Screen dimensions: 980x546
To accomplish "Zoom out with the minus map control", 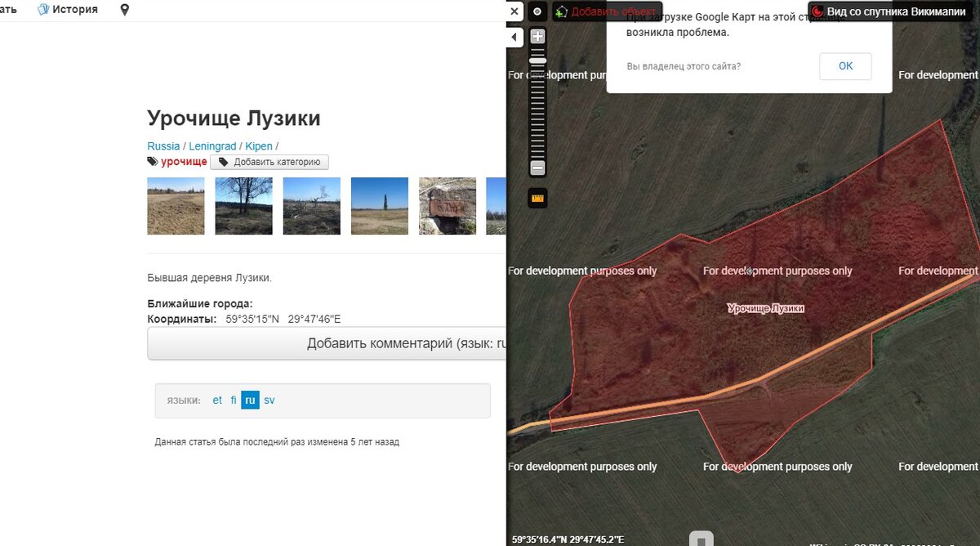I will click(537, 168).
